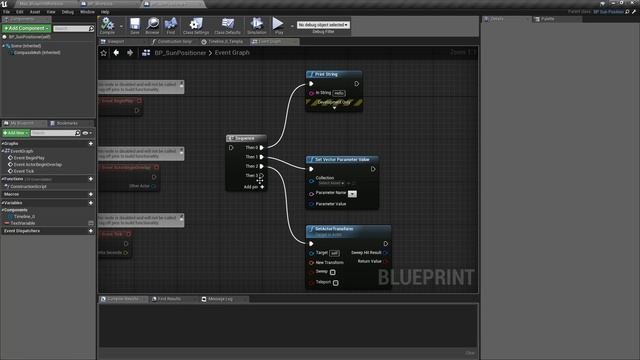Navigate forward with the right arrow icon

(x=130, y=53)
